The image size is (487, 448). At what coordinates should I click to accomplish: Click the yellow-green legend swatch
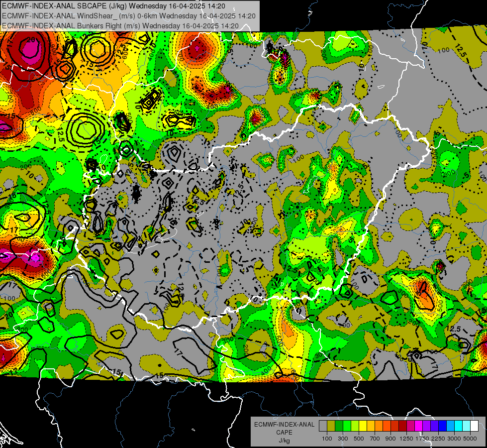coord(355,426)
